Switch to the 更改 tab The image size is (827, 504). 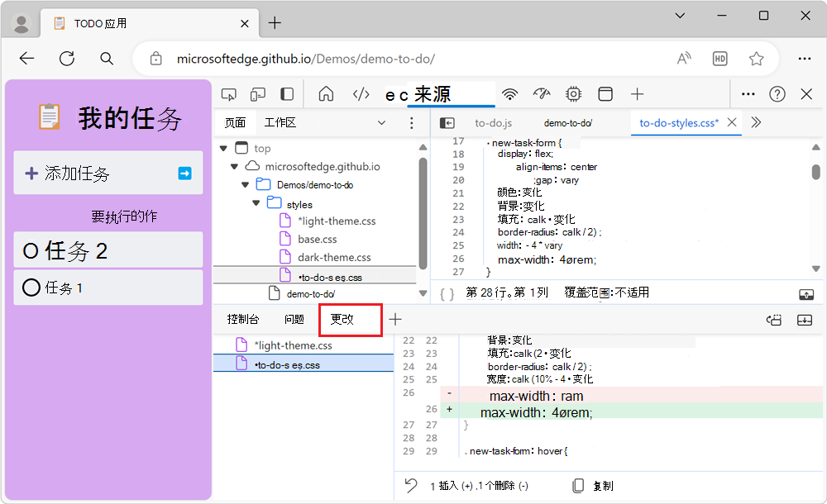pos(350,320)
